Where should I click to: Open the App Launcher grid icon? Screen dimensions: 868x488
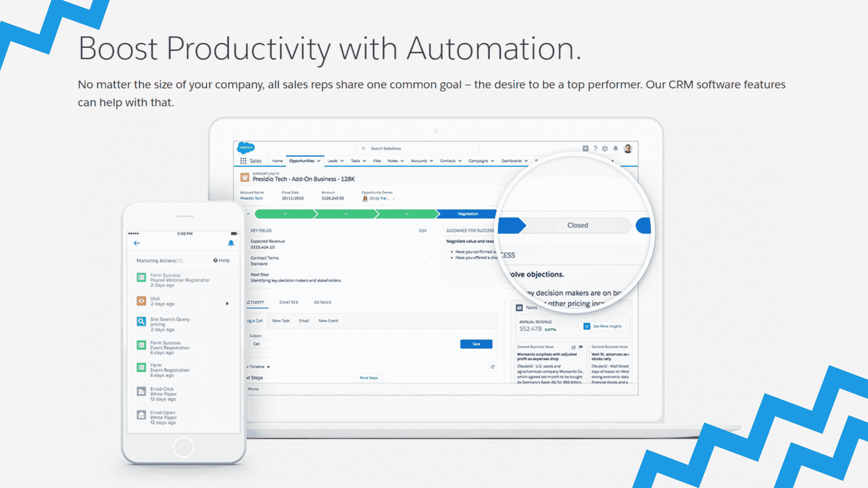[243, 161]
